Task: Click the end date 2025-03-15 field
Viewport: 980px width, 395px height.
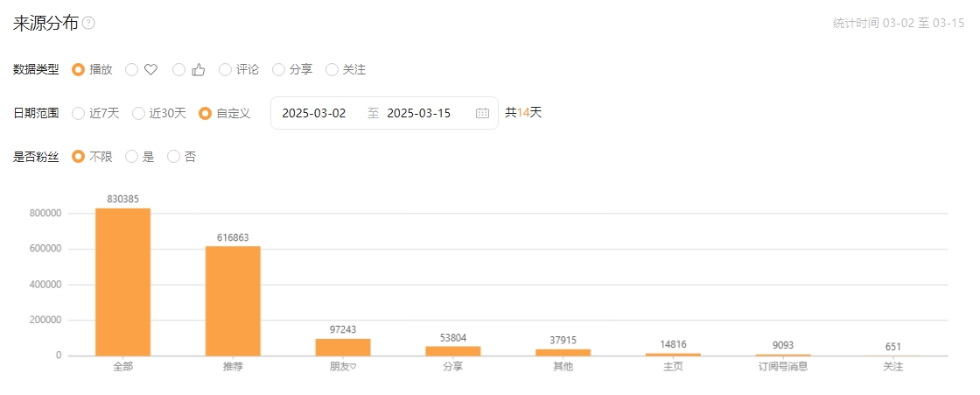Action: [x=418, y=113]
